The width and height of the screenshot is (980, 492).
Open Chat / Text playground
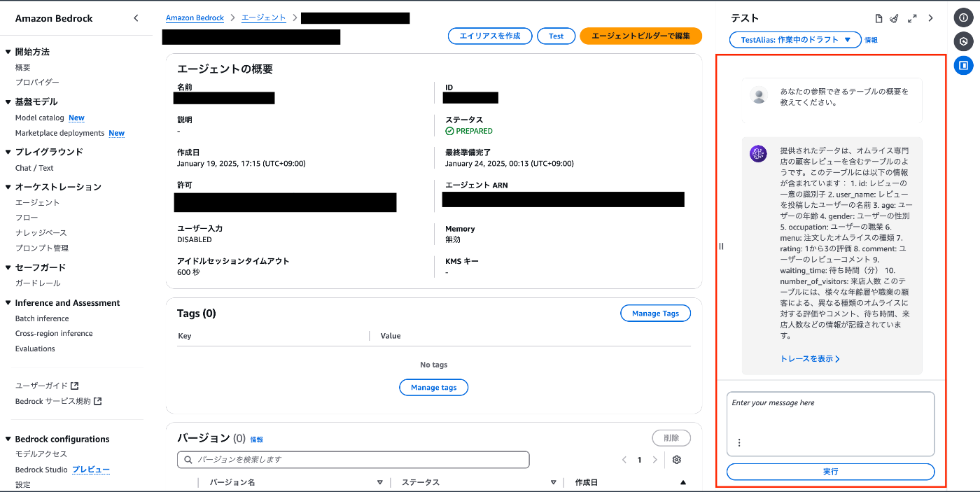click(34, 168)
